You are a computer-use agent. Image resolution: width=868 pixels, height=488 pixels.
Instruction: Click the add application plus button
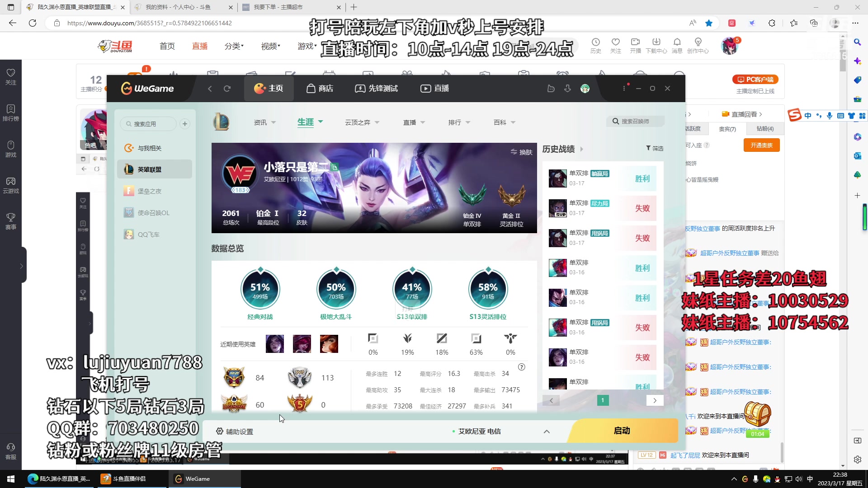(185, 124)
